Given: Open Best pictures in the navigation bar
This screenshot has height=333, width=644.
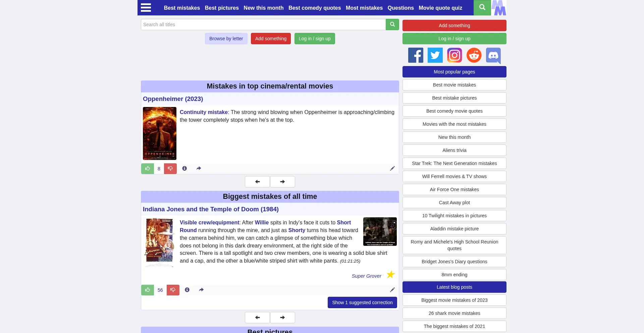Looking at the screenshot, I should tap(222, 8).
